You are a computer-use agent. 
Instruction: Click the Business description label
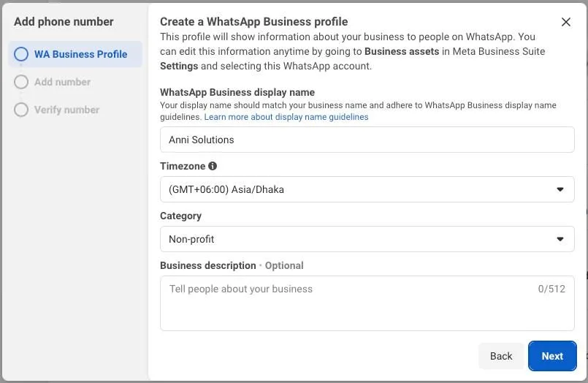pos(207,265)
